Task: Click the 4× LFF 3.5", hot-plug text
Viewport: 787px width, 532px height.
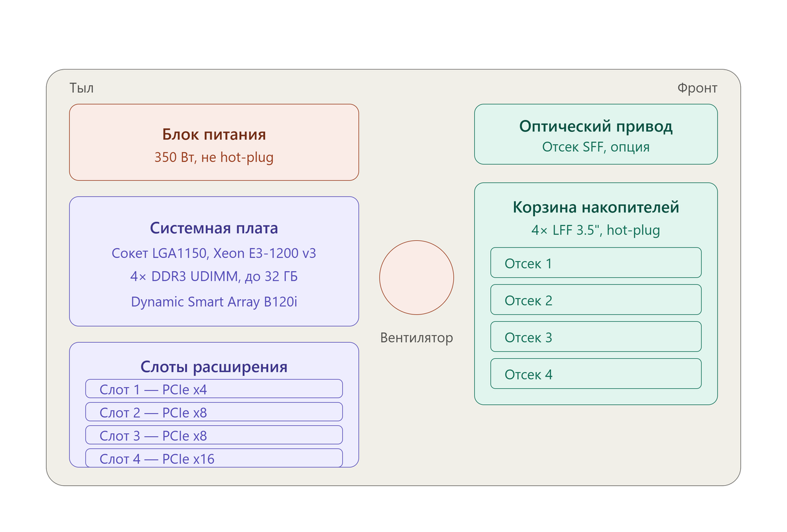Action: click(x=596, y=230)
